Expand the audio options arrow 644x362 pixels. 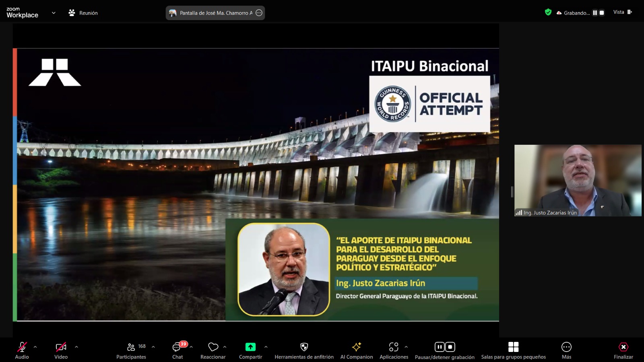click(35, 347)
